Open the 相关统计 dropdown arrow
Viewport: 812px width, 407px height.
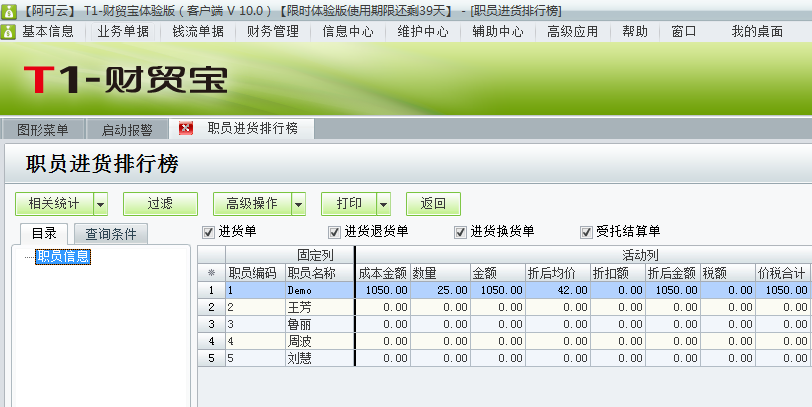(100, 204)
